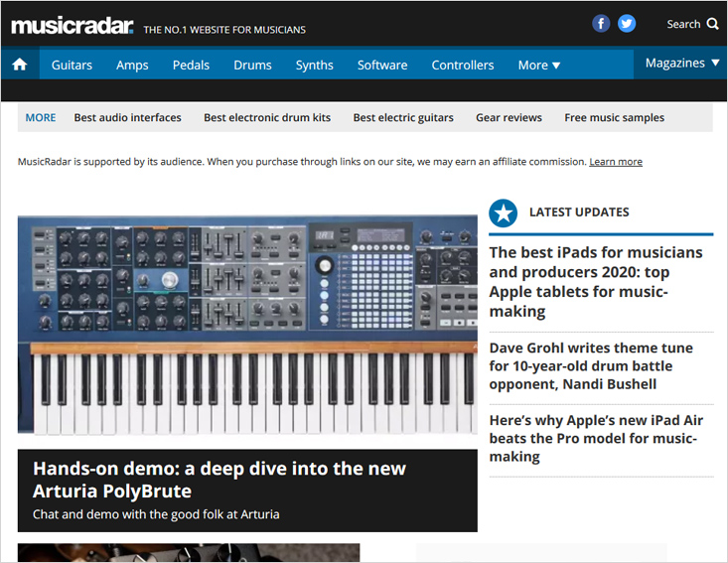Open the Guitars section
728x563 pixels.
72,65
